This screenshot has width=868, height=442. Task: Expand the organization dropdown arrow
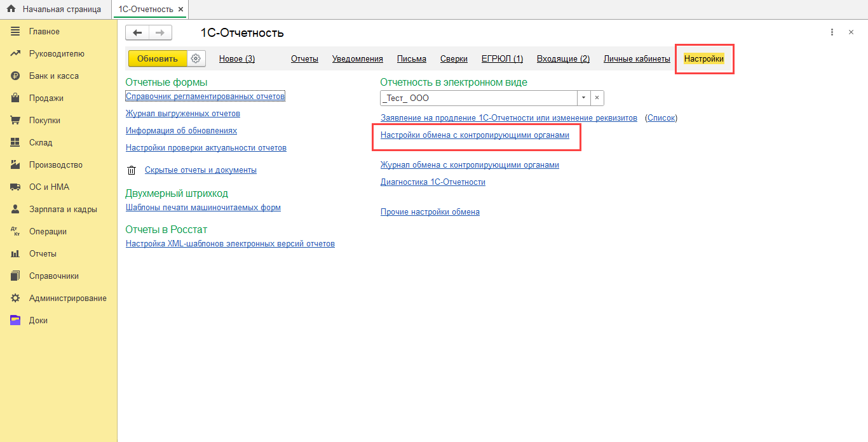click(x=583, y=98)
